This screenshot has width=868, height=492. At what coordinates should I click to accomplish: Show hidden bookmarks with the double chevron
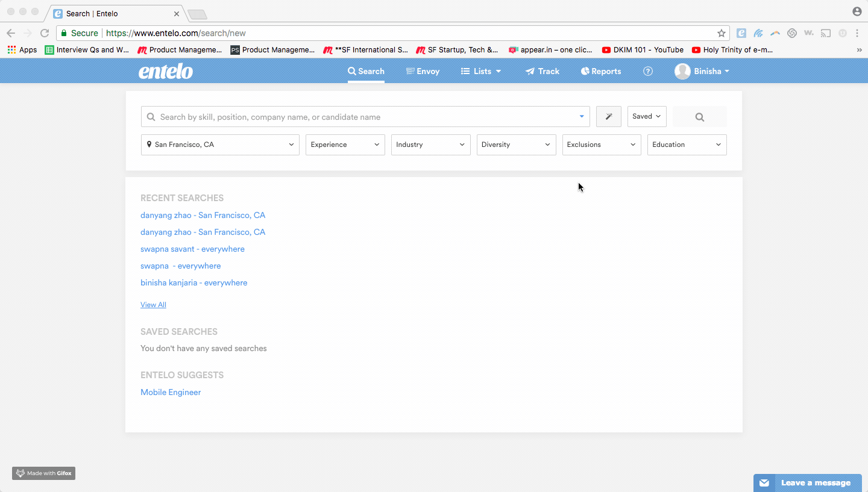(x=859, y=50)
